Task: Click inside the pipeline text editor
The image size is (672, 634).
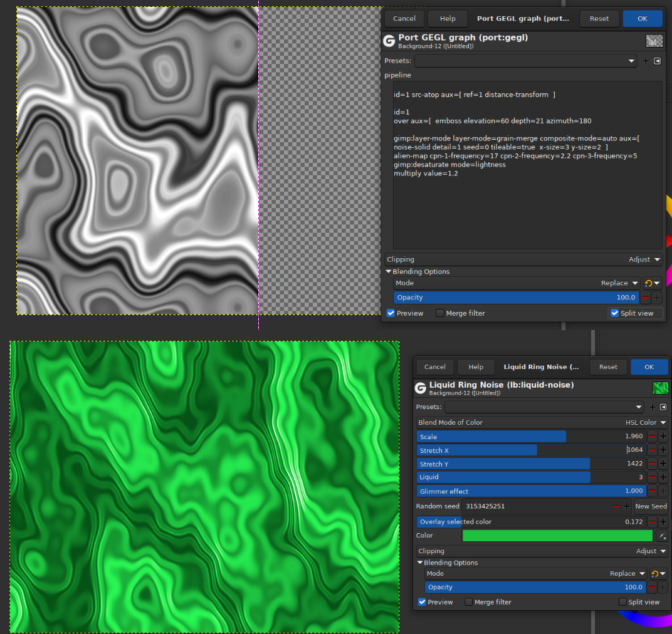Action: click(x=528, y=165)
